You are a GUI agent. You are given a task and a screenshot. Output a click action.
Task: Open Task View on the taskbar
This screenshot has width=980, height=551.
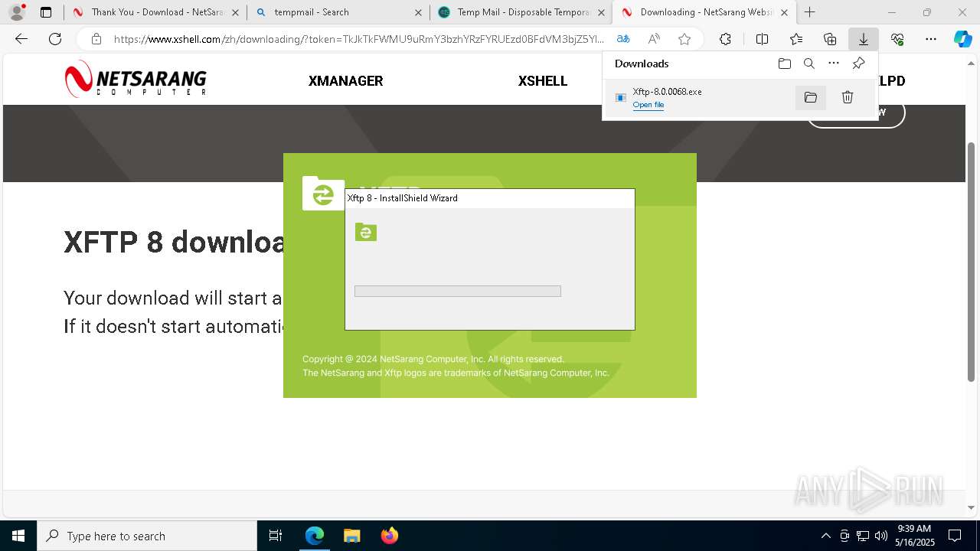[276, 536]
